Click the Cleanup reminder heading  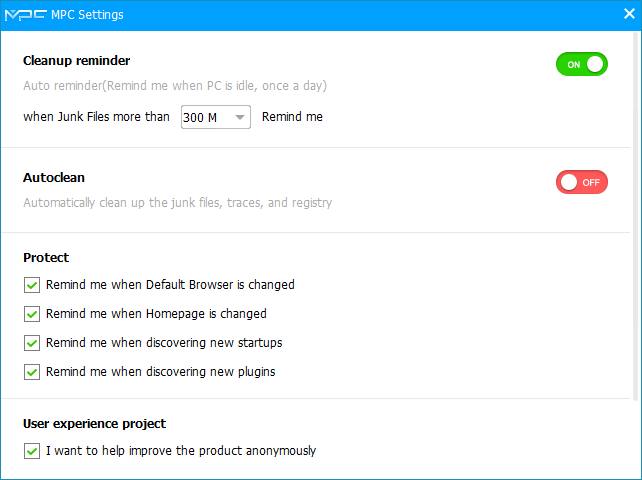coord(77,61)
